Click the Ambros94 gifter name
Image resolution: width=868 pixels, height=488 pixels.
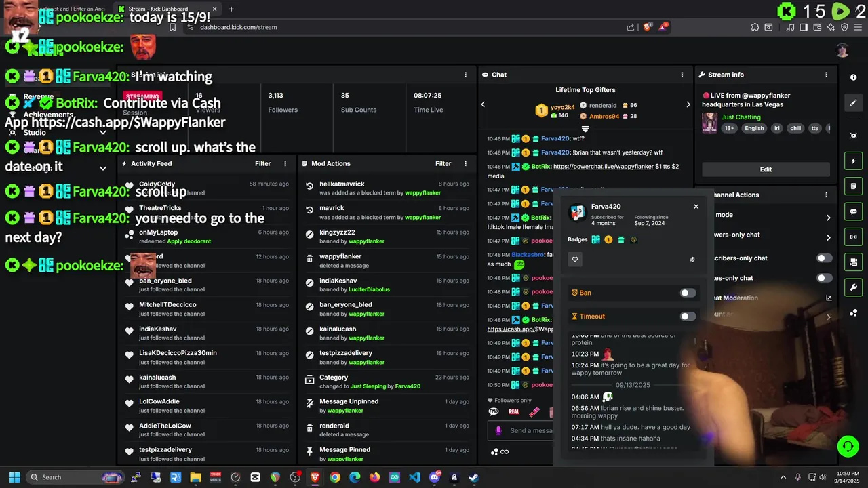(x=604, y=117)
